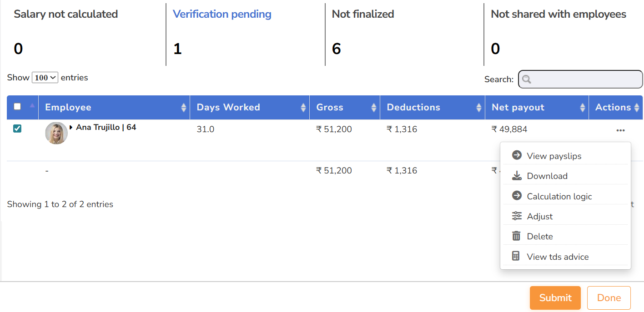Click the tds advice calculator icon

pos(516,256)
